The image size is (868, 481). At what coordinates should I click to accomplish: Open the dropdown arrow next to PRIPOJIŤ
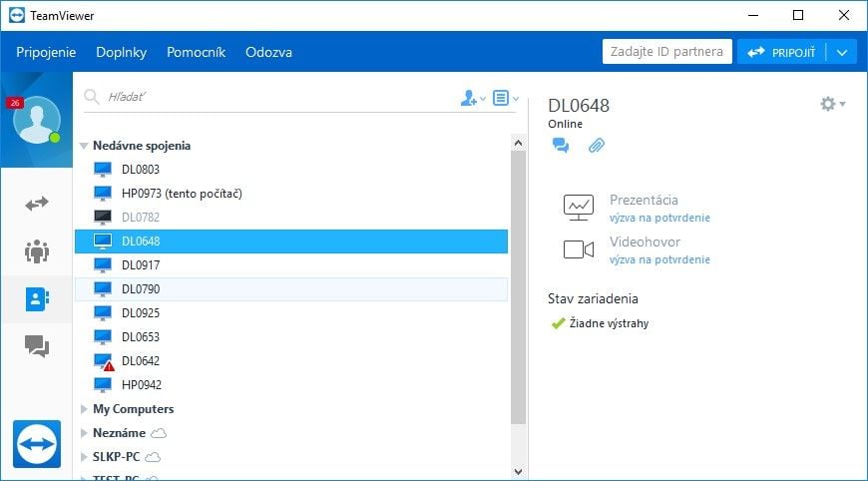pos(842,53)
